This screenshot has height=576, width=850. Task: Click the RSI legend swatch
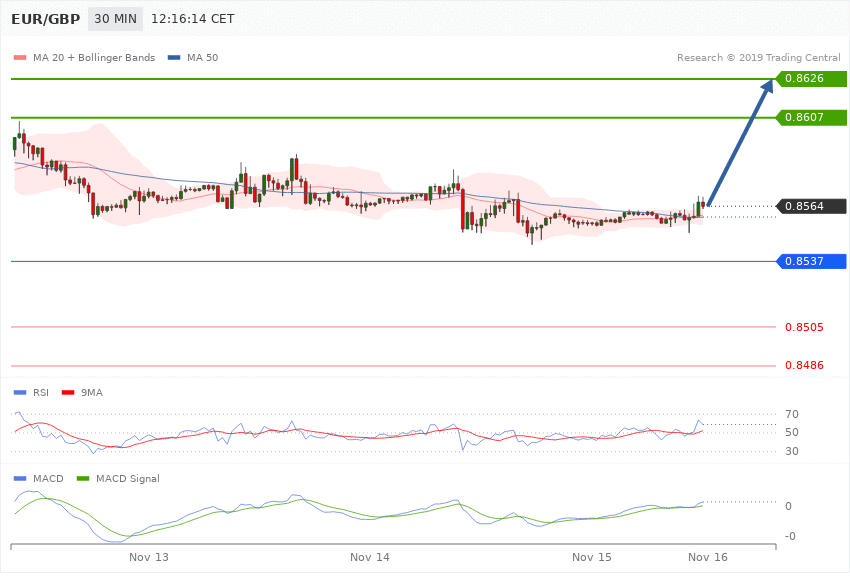tap(20, 393)
